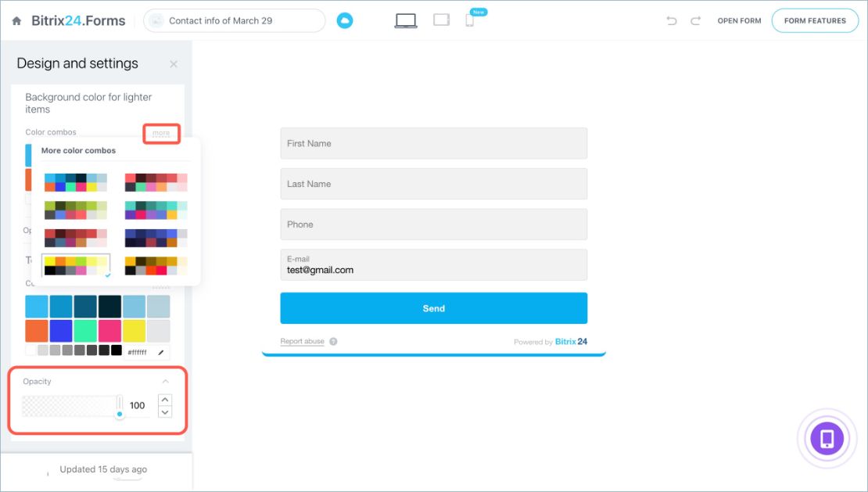Viewport: 868px width, 492px height.
Task: Pick the orange color swatch
Action: [x=37, y=331]
